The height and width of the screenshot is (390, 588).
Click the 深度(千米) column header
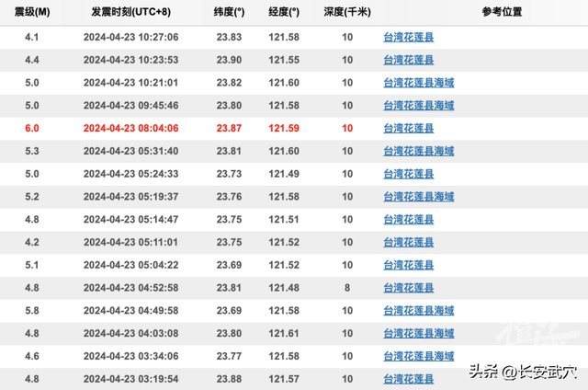coord(346,13)
